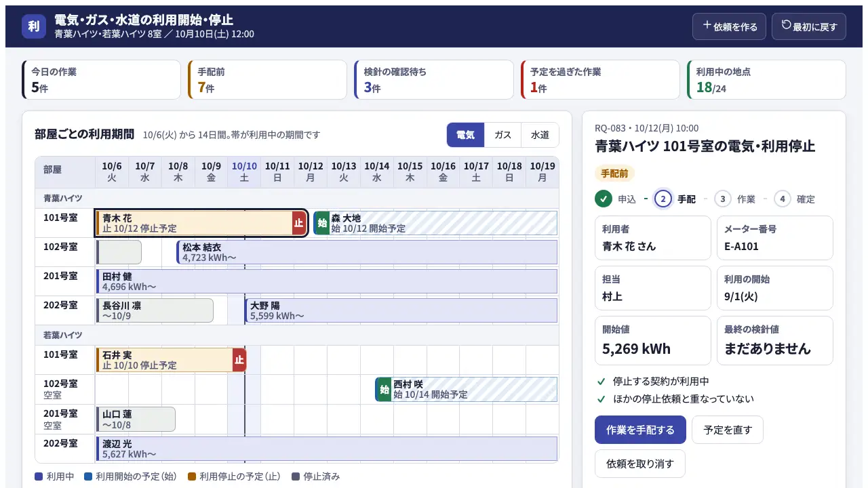Open the 手配前 summary card
Screen dimensions: 868x488
268,80
